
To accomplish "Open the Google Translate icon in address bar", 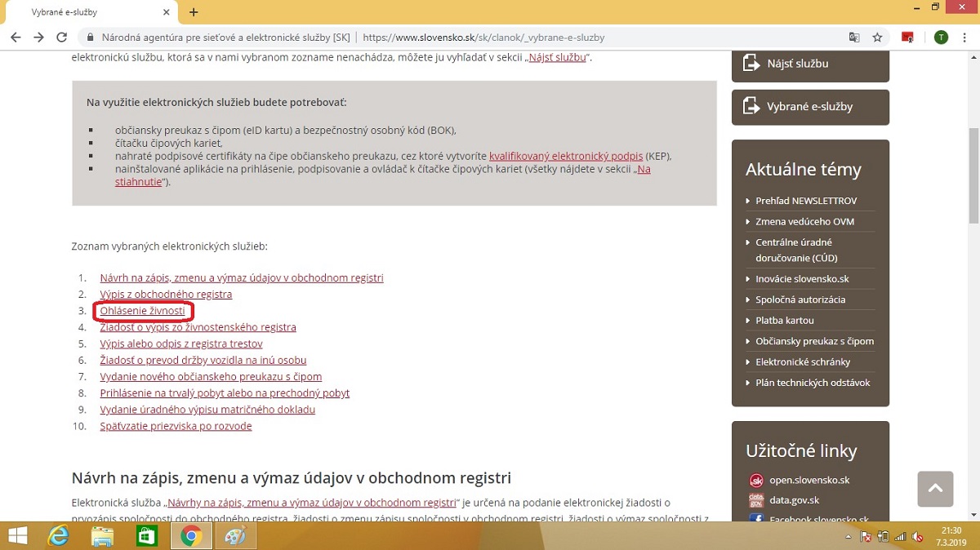I will coord(854,38).
